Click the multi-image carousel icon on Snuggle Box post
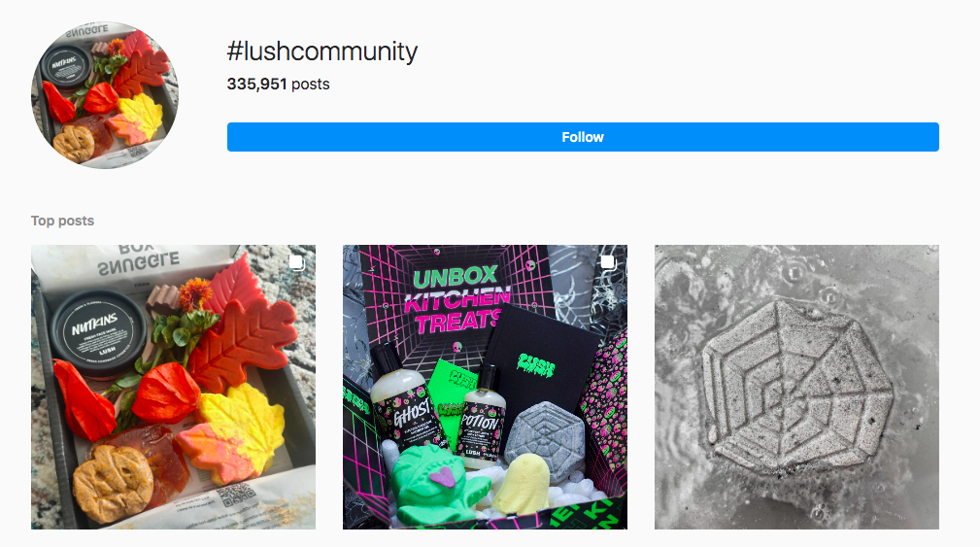 pos(297,262)
